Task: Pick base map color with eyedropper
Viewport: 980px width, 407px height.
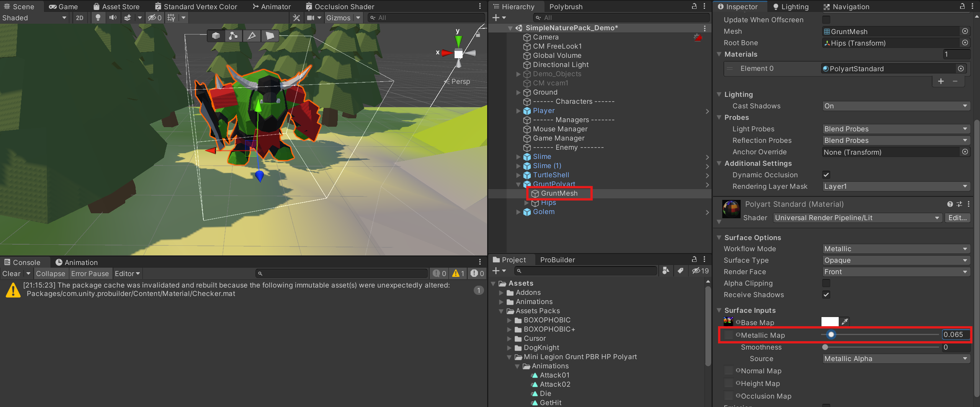Action: click(x=845, y=322)
